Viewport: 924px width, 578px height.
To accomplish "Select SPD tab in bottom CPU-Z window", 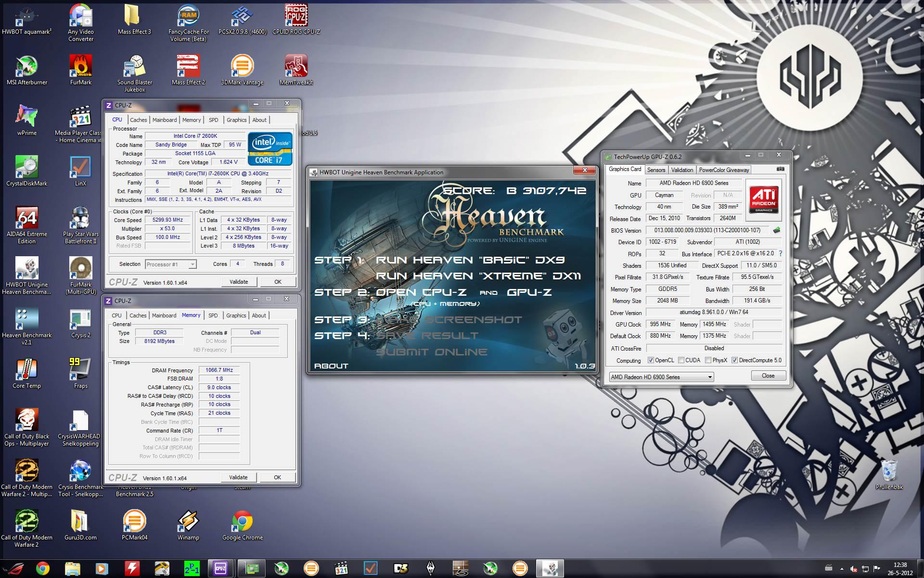I will pyautogui.click(x=213, y=315).
